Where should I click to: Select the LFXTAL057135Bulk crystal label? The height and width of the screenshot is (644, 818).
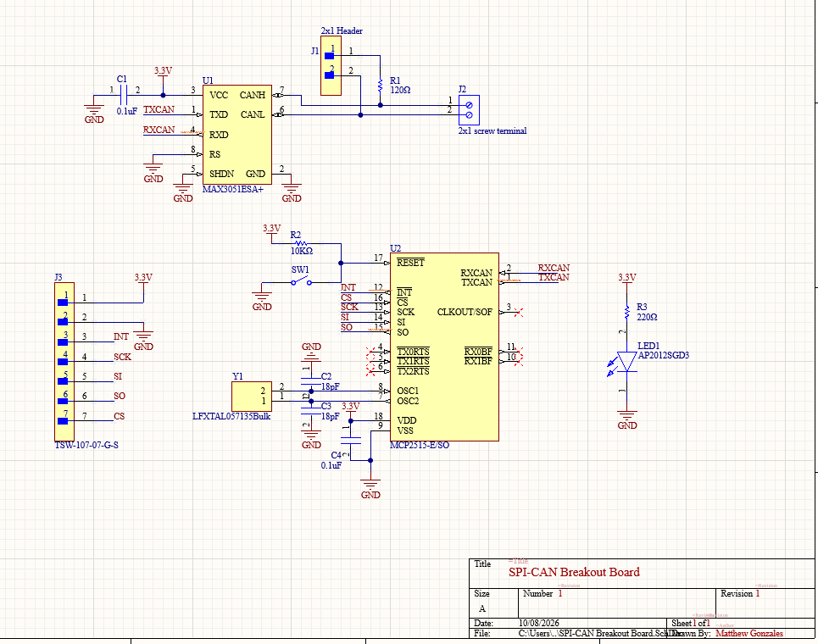click(231, 416)
